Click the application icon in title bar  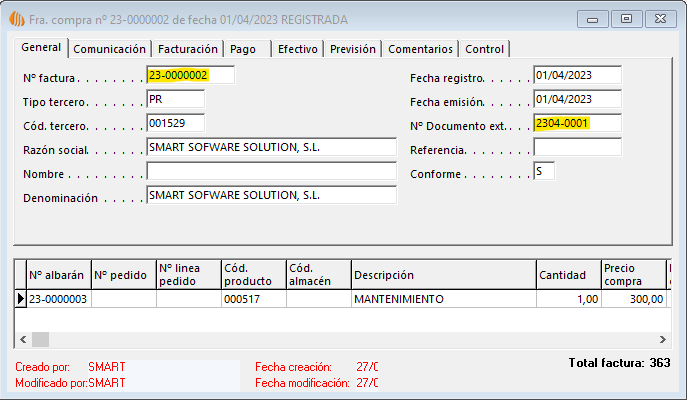click(x=16, y=18)
